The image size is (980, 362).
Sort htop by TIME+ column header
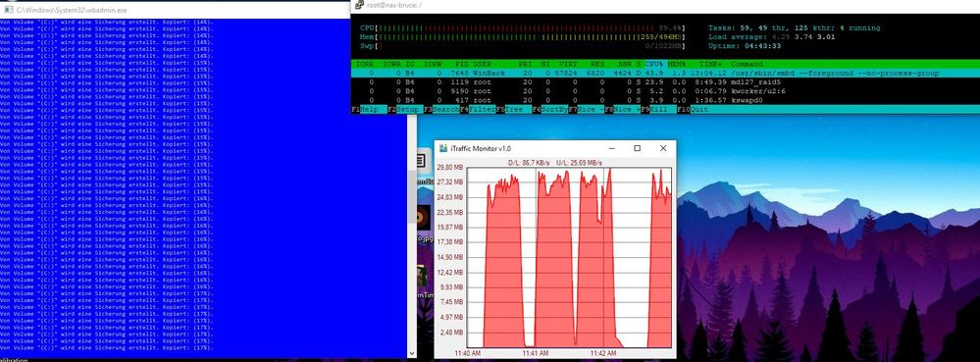(x=710, y=65)
